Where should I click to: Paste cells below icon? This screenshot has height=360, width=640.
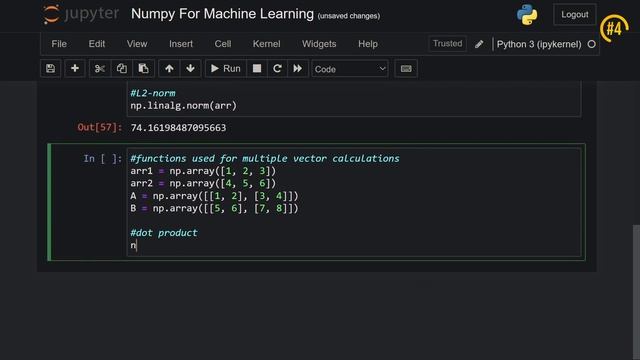(x=143, y=69)
